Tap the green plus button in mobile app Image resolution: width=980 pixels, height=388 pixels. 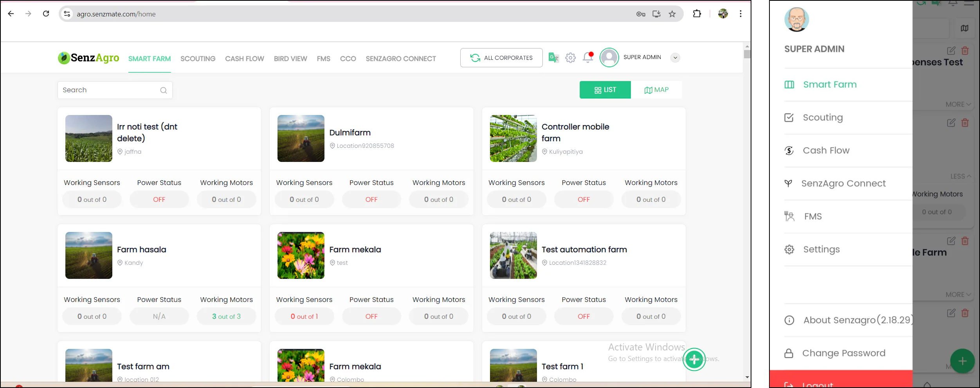962,361
